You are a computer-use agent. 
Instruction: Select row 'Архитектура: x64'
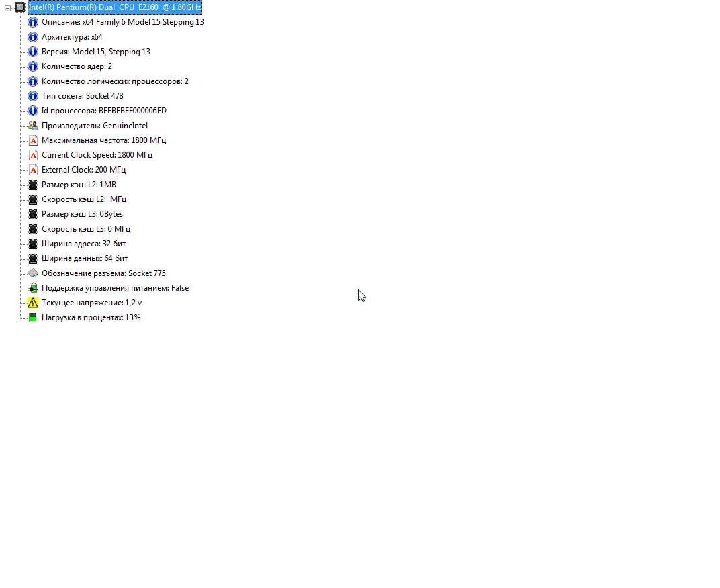pyautogui.click(x=72, y=37)
